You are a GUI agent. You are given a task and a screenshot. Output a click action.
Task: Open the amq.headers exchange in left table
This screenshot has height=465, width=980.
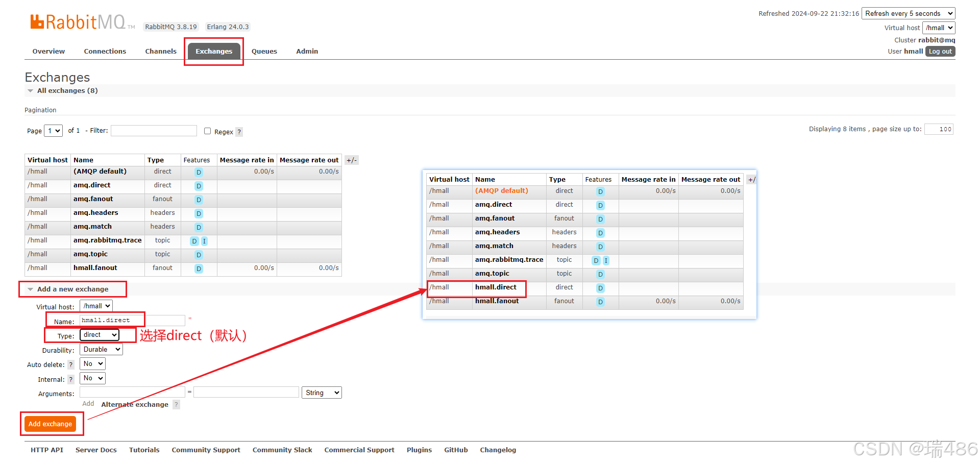tap(96, 213)
